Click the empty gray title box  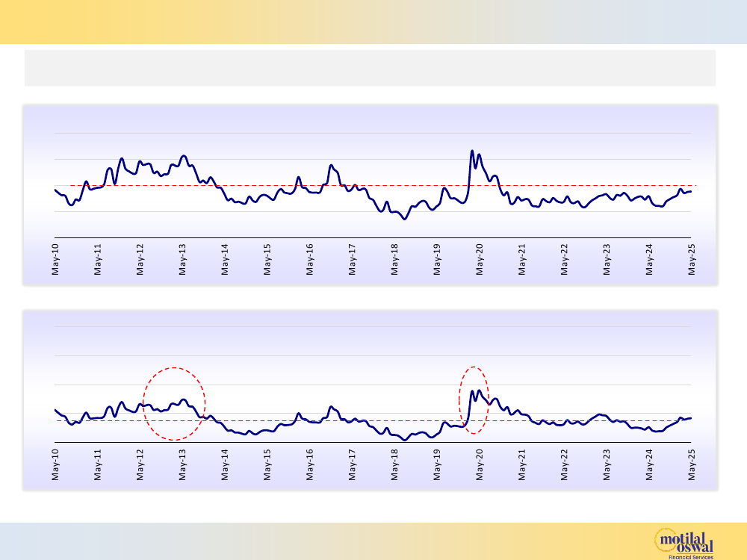click(x=370, y=68)
